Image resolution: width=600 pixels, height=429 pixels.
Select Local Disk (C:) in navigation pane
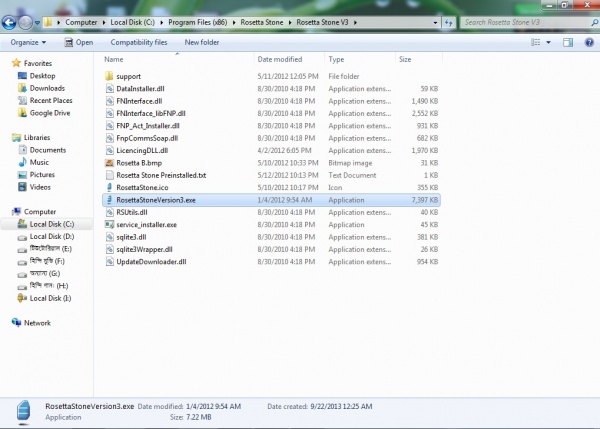[x=52, y=224]
